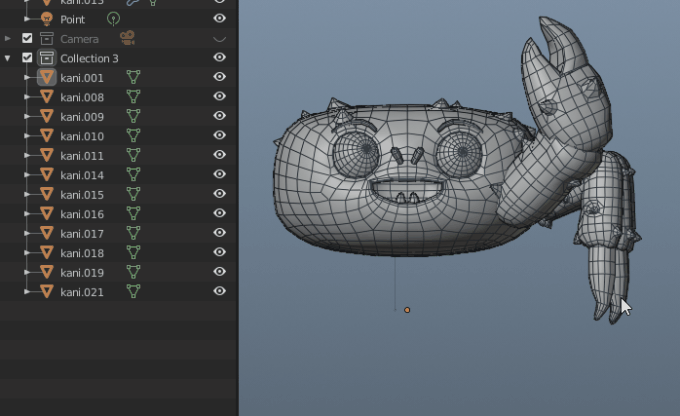
Task: Select the "kani.014" name text
Action: click(x=82, y=175)
